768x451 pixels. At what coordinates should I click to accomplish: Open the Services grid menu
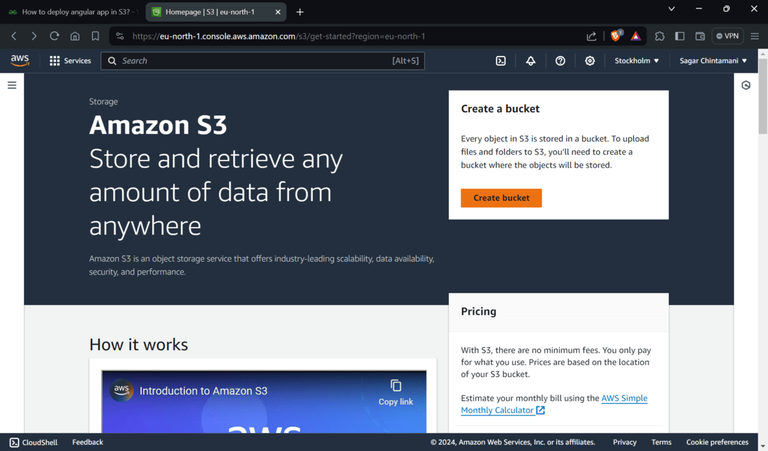[x=70, y=61]
